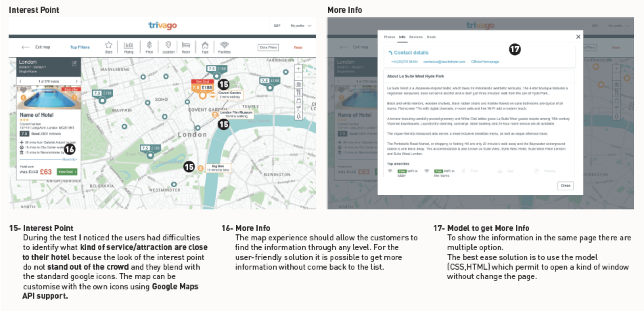This screenshot has width=644, height=315.
Task: Choose the Type house filter icon
Action: pos(205,45)
